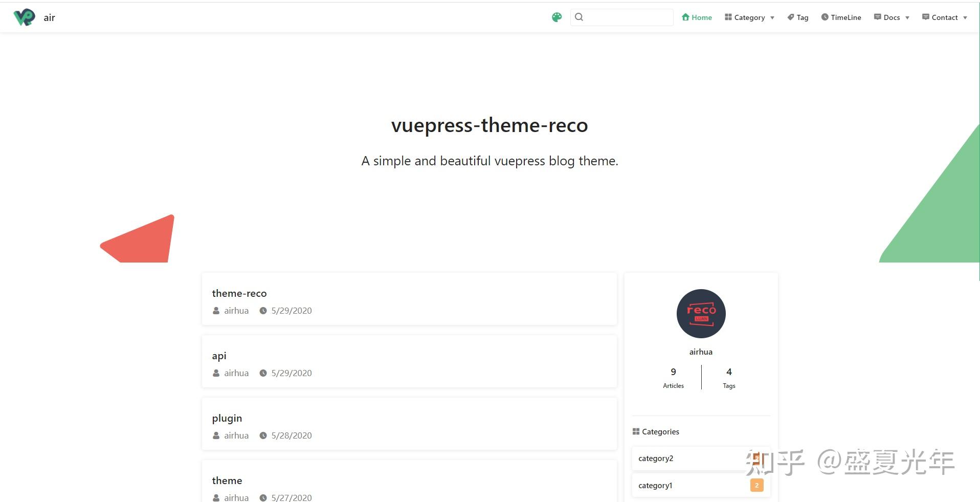Click the Tag icon in navigation

click(790, 17)
